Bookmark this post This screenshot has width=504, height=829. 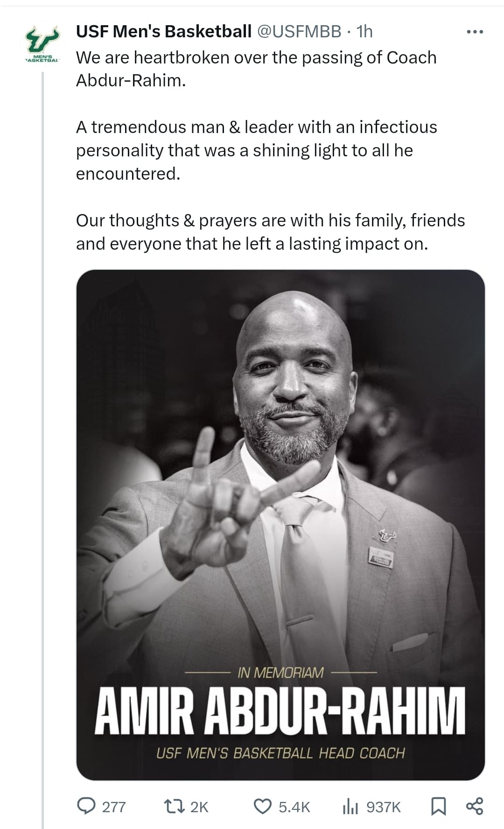[x=438, y=807]
